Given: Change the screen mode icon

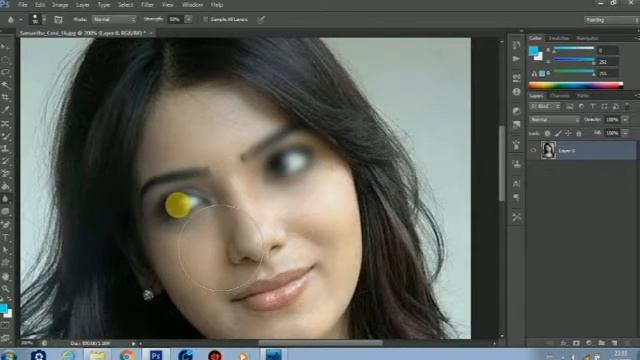Looking at the screenshot, I should [x=5, y=338].
